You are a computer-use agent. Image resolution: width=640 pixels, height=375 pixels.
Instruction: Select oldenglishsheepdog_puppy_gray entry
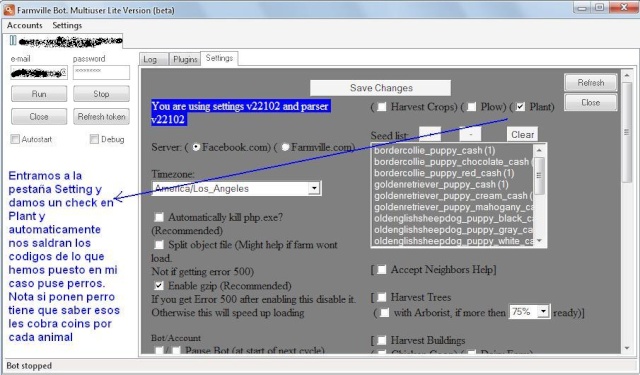(453, 230)
